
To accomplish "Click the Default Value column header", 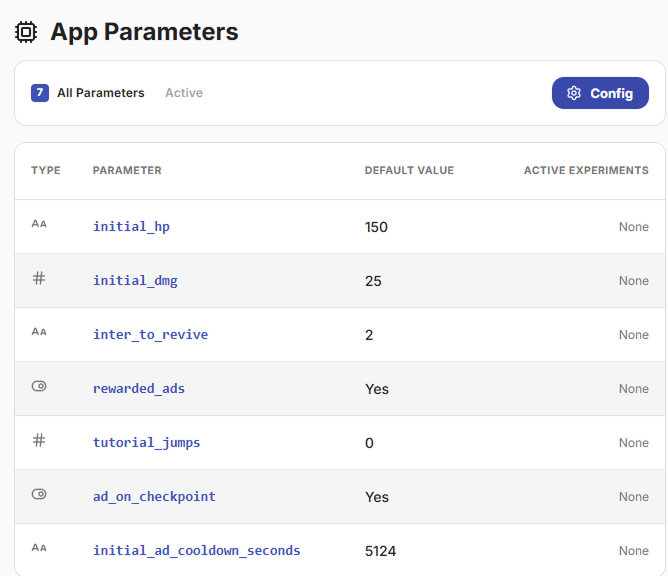I will [x=409, y=171].
